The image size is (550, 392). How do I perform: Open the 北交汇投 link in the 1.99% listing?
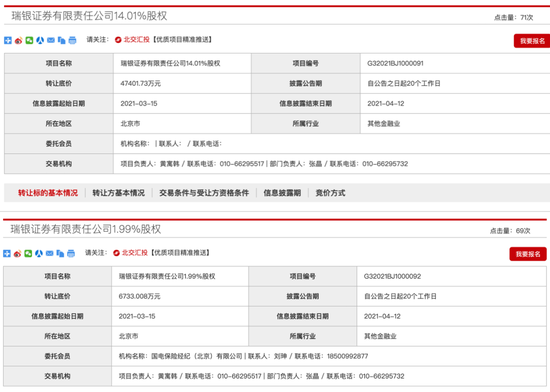[x=135, y=252]
